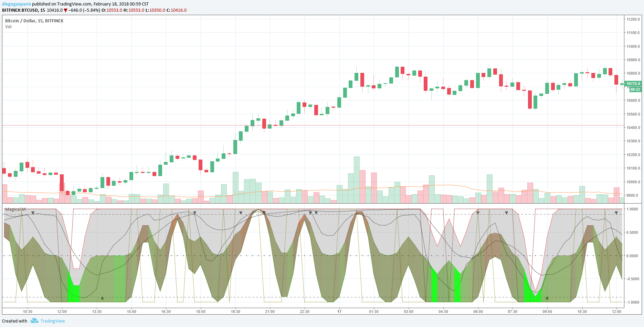This screenshot has height=327, width=644.
Task: Click the up-triangle signal marker near 09:00
Action: [547, 298]
